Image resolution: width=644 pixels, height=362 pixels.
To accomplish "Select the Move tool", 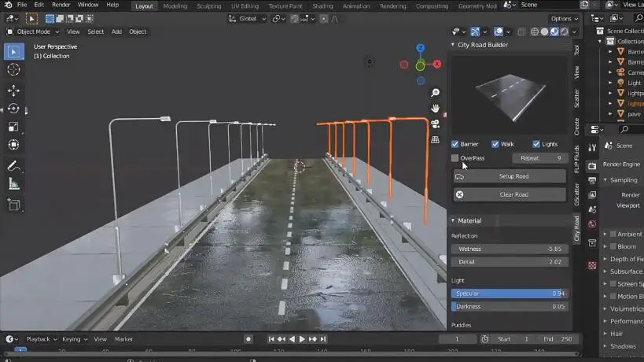I will 14,90.
